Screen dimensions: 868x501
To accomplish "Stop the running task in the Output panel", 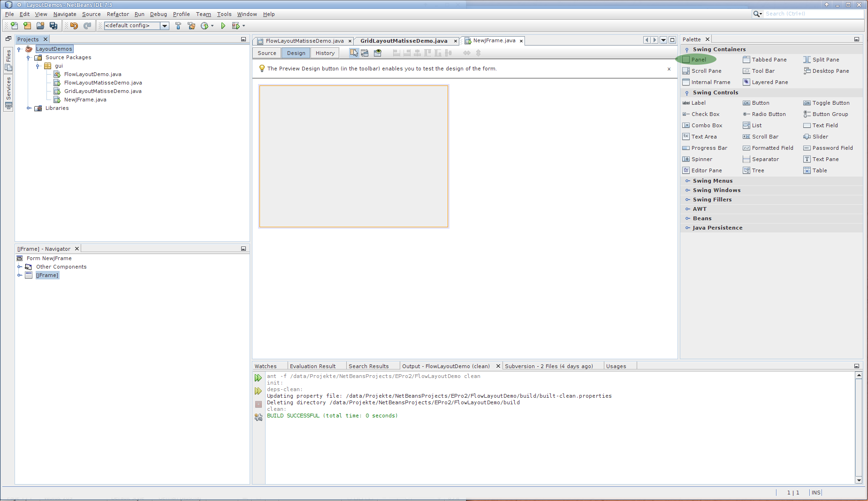I will pyautogui.click(x=258, y=404).
